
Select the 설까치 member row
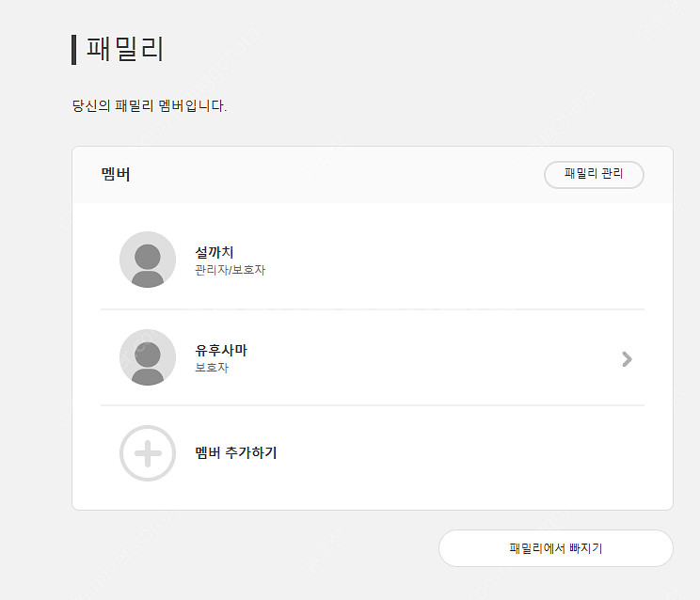coord(373,260)
